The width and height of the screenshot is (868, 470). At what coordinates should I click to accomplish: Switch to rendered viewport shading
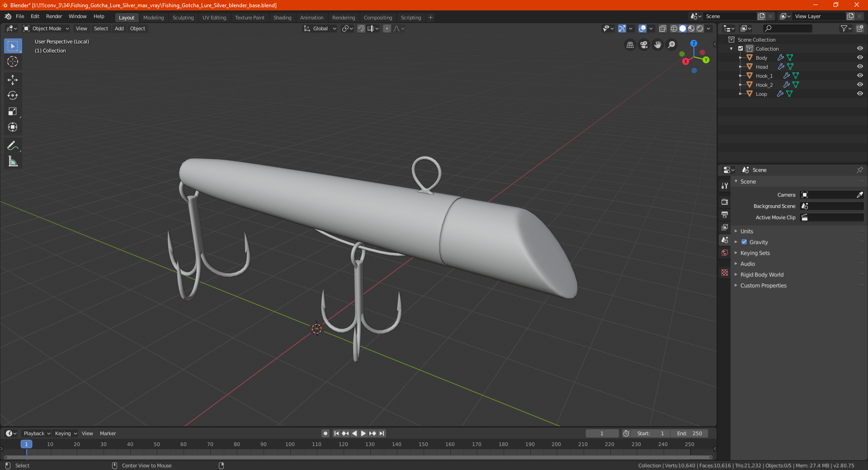(700, 28)
